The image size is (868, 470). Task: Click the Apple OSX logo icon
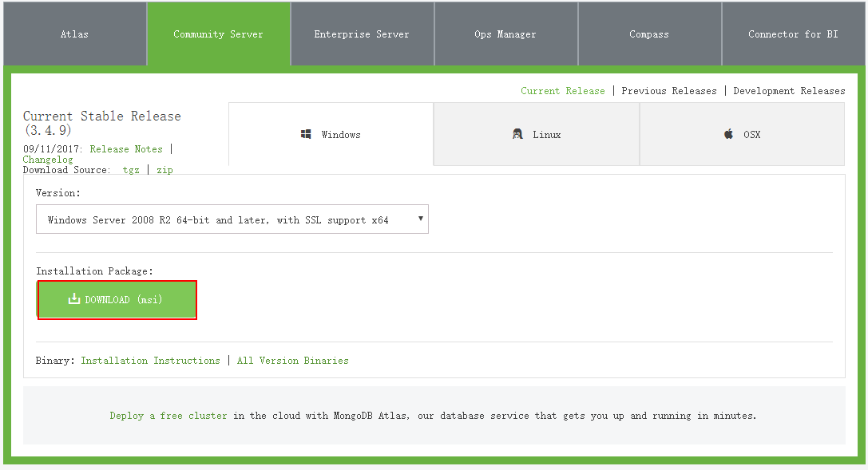[728, 134]
